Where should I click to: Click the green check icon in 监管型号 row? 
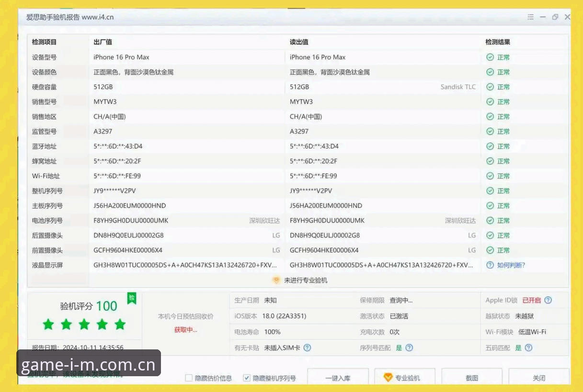(490, 131)
